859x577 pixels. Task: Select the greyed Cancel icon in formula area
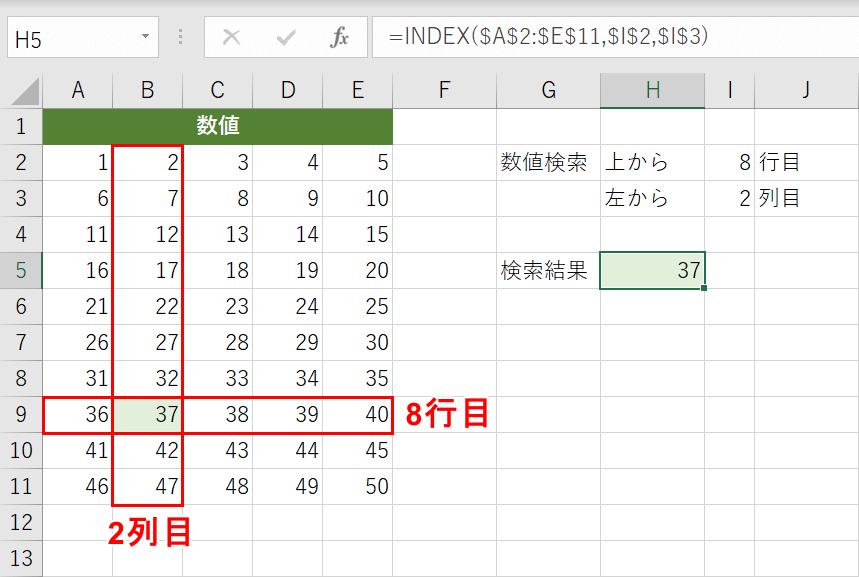pos(231,38)
